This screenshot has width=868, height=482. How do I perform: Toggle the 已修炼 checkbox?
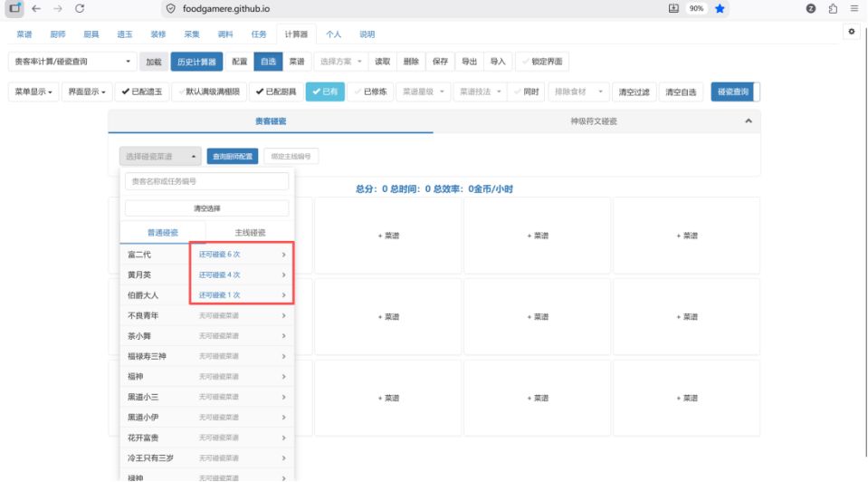(x=370, y=92)
